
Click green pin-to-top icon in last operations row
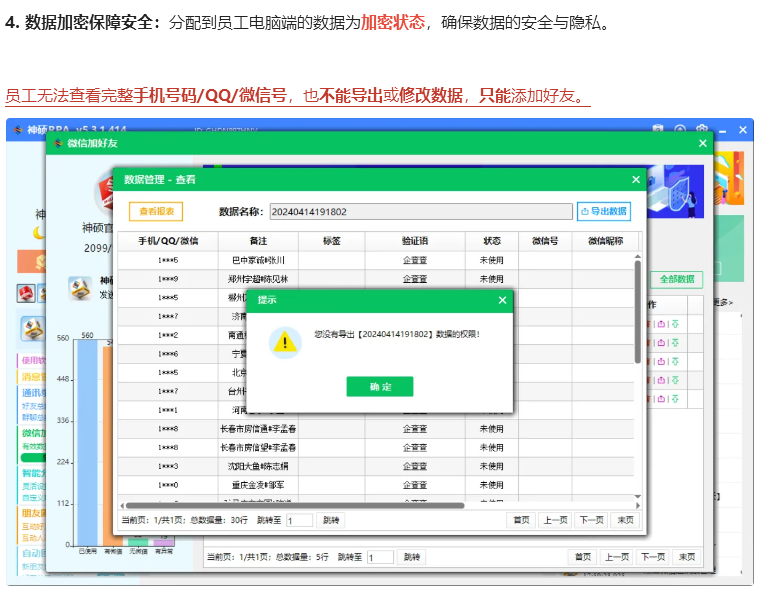675,399
